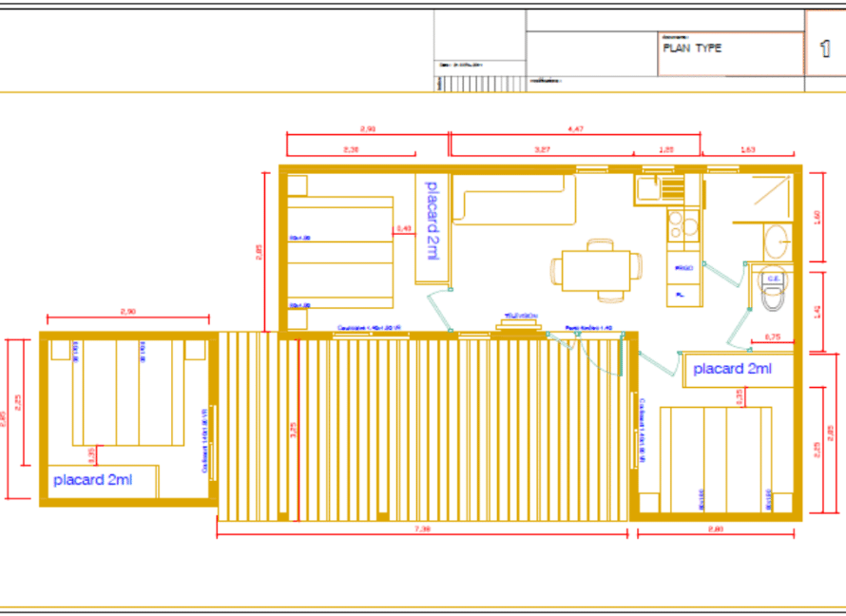Click the 7,38 dimension below the deck
The height and width of the screenshot is (616, 846).
pyautogui.click(x=423, y=529)
